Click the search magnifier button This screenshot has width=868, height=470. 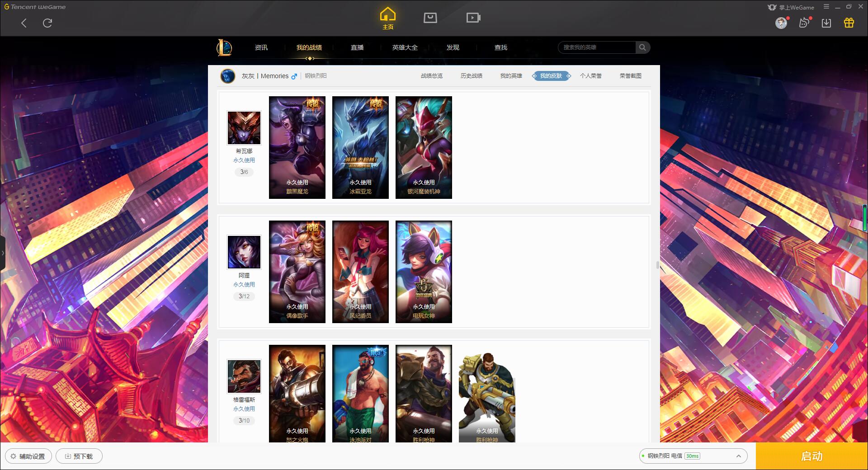[x=642, y=47]
